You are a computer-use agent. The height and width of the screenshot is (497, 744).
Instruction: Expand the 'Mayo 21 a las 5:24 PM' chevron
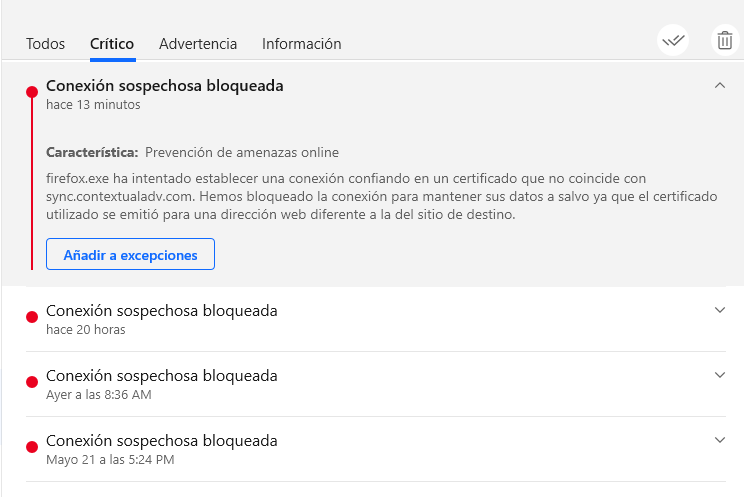pyautogui.click(x=720, y=440)
